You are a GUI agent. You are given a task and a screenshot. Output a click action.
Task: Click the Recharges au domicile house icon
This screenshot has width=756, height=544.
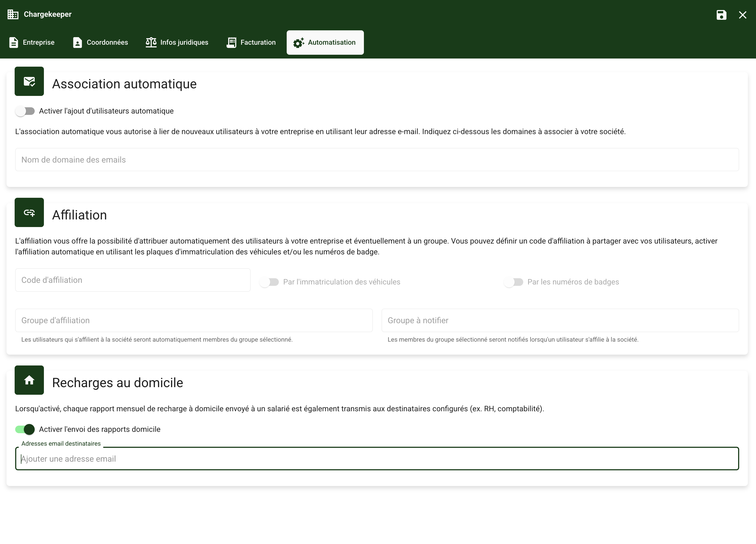(x=29, y=380)
